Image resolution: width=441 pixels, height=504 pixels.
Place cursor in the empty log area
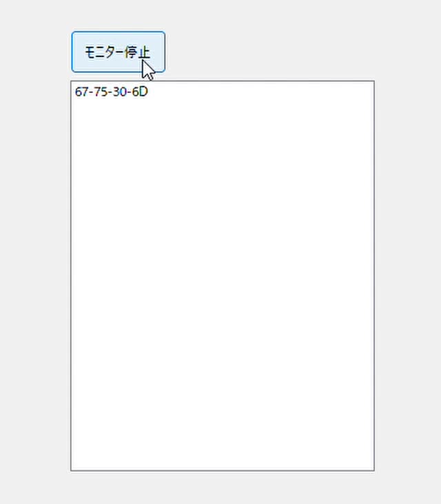click(x=223, y=283)
